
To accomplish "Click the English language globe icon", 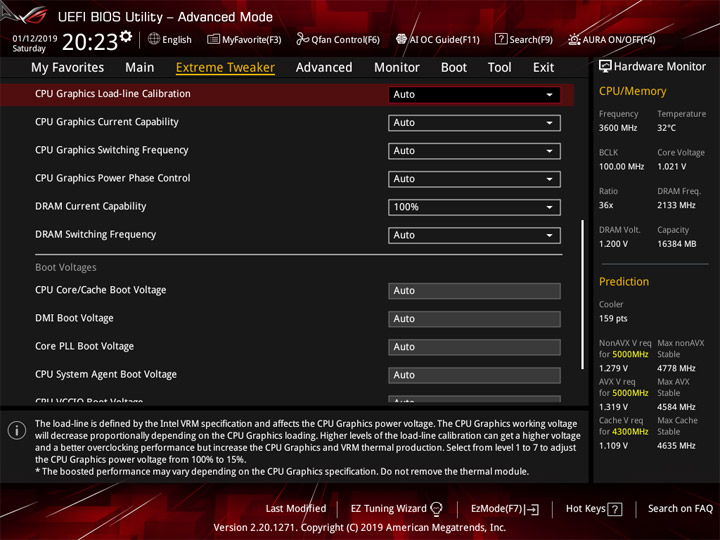I will [154, 39].
